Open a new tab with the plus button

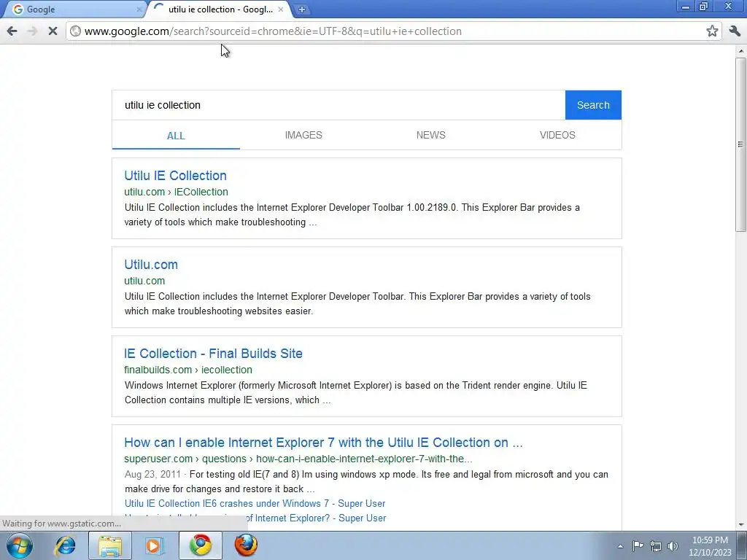tap(301, 9)
